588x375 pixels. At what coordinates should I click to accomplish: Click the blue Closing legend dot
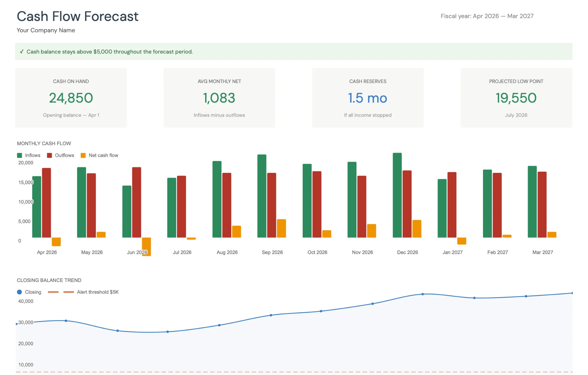[x=19, y=292]
